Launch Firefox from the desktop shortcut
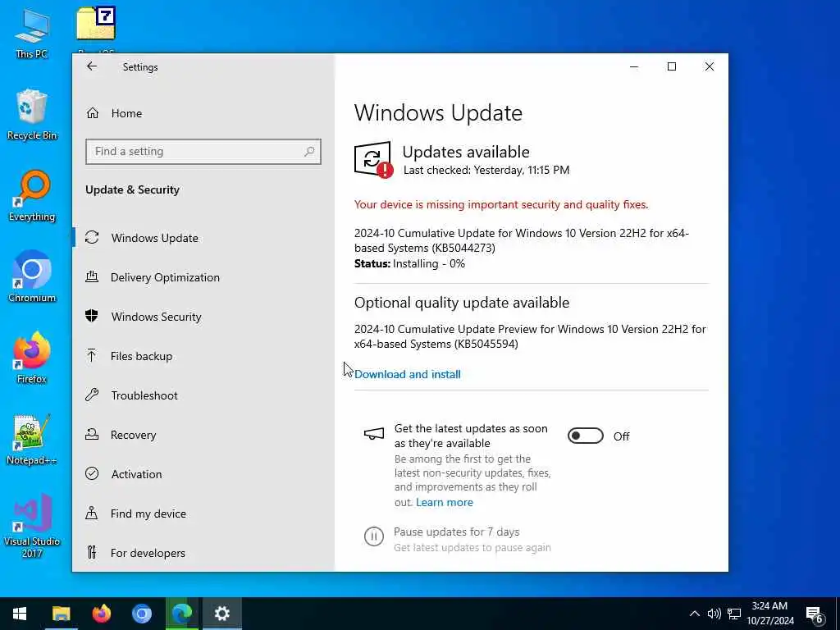Screen dimensions: 840x630 coord(32,358)
